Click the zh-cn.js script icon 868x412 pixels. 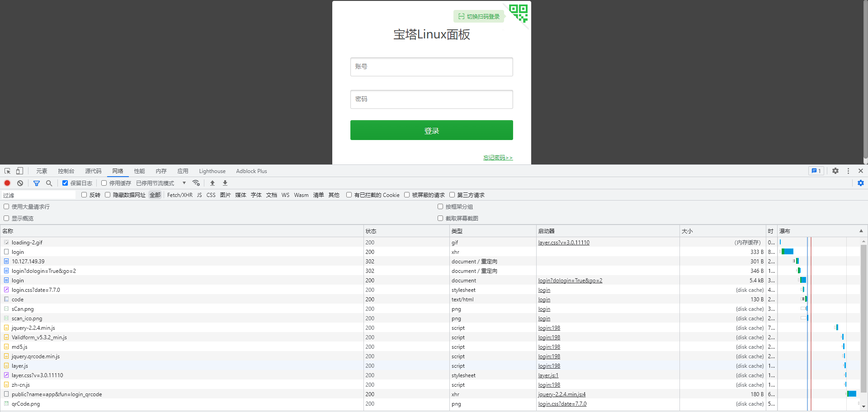[x=6, y=385]
